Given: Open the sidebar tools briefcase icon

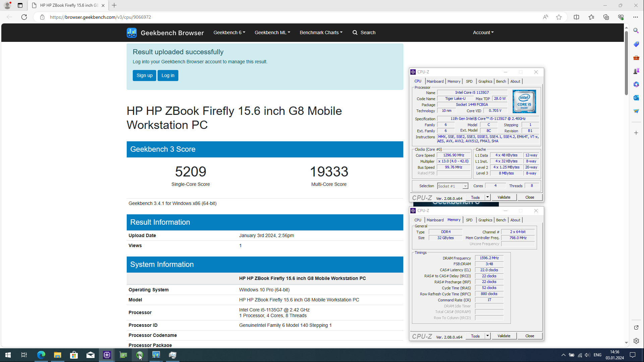Looking at the screenshot, I should 636,58.
